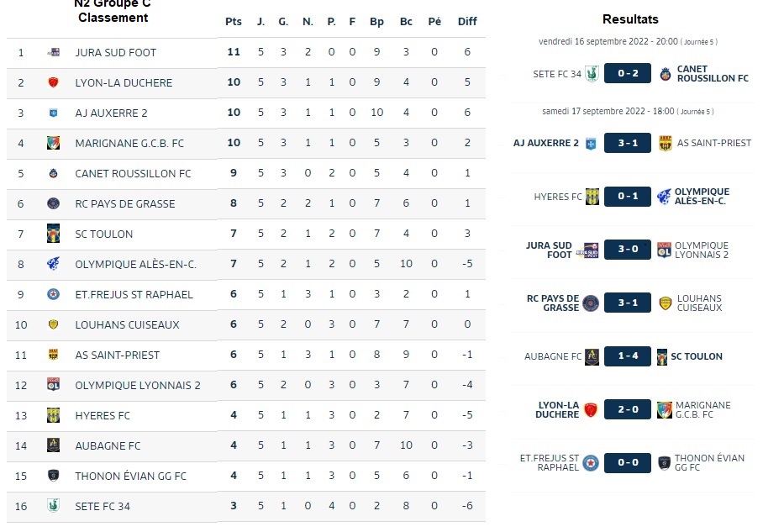
Task: Open the 0 - 2 score for Sete vs Canet
Action: click(x=628, y=73)
